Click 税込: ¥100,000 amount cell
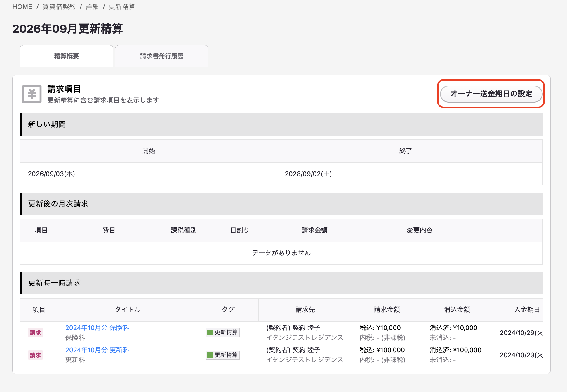The width and height of the screenshot is (567, 392). click(382, 350)
